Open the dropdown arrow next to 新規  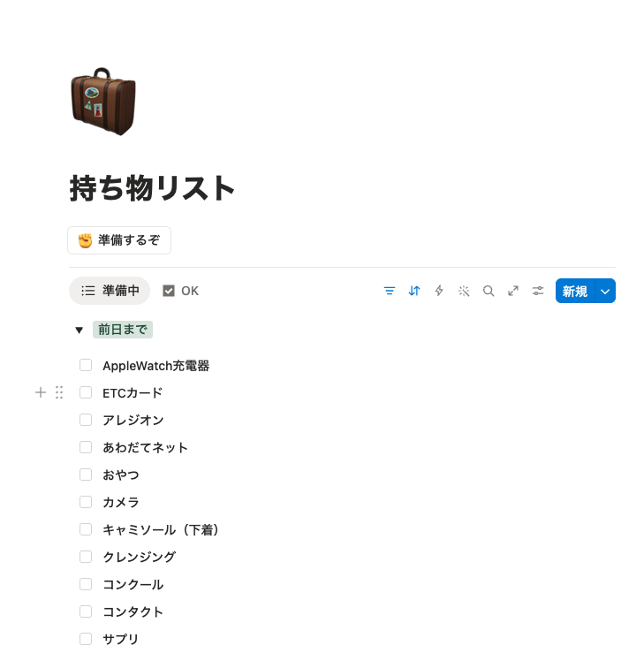[606, 291]
